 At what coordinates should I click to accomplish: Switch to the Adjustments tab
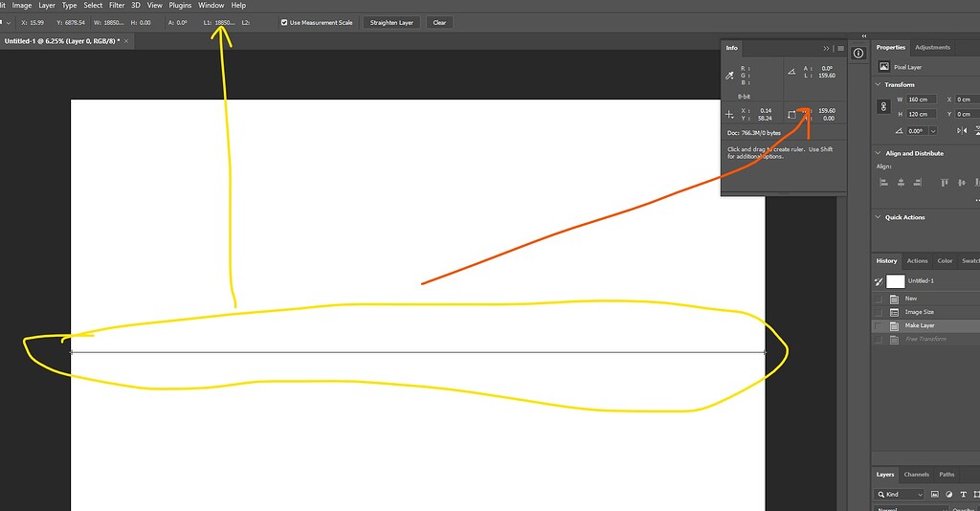click(x=932, y=48)
